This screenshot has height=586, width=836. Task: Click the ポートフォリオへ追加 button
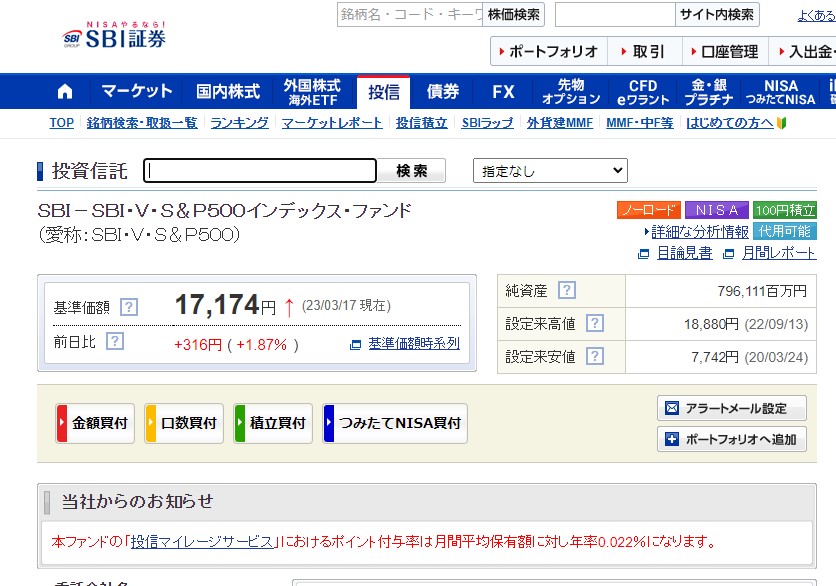pos(732,439)
